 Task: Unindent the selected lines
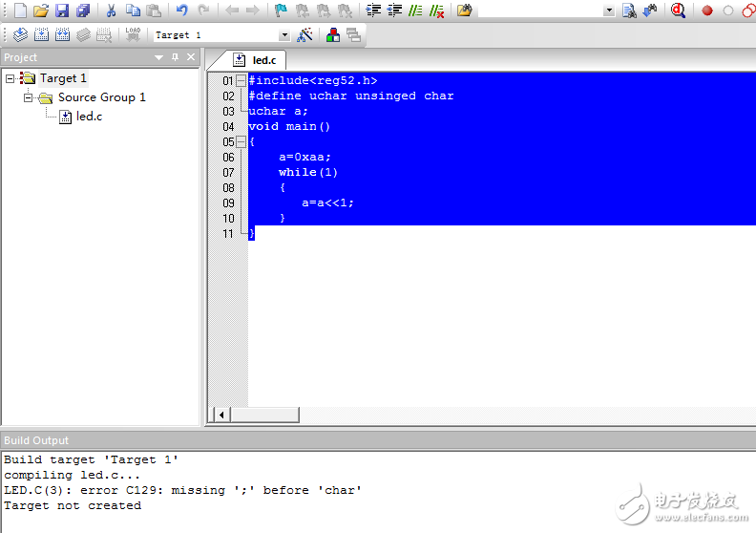(x=394, y=11)
